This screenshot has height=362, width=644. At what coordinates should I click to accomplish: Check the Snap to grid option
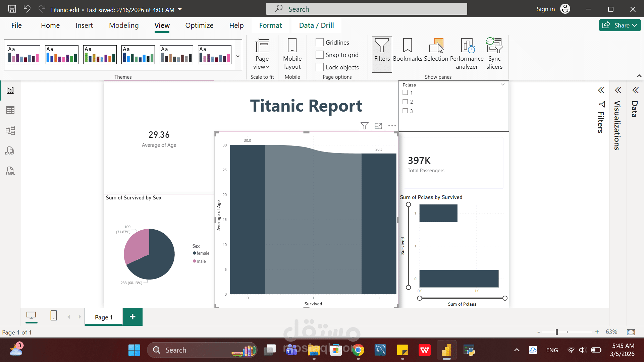pos(320,55)
